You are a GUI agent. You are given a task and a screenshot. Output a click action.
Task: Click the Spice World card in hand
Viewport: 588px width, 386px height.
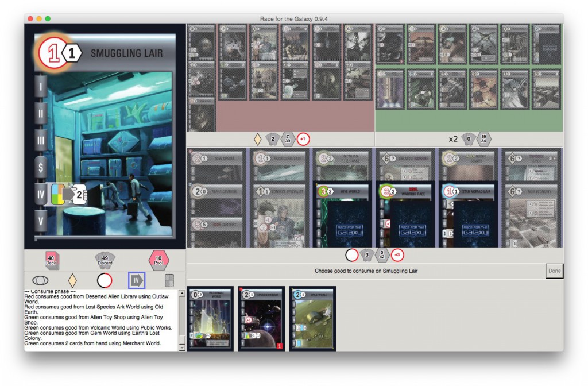coord(312,318)
